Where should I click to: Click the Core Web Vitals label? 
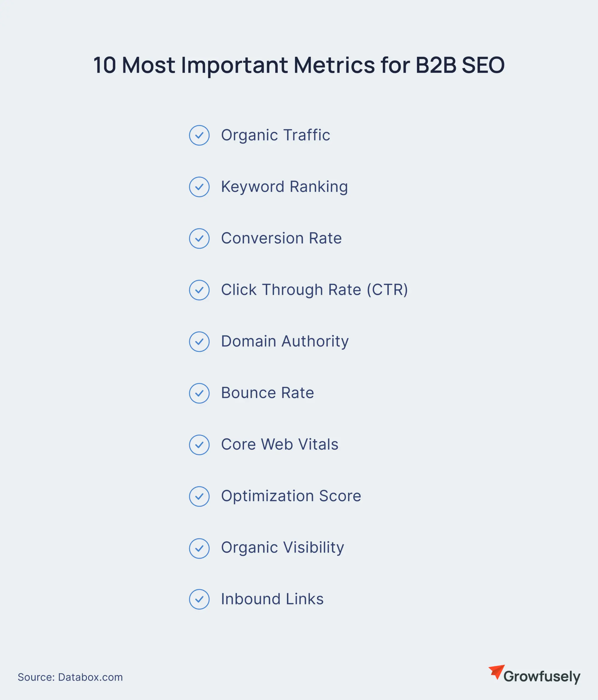[x=280, y=444]
